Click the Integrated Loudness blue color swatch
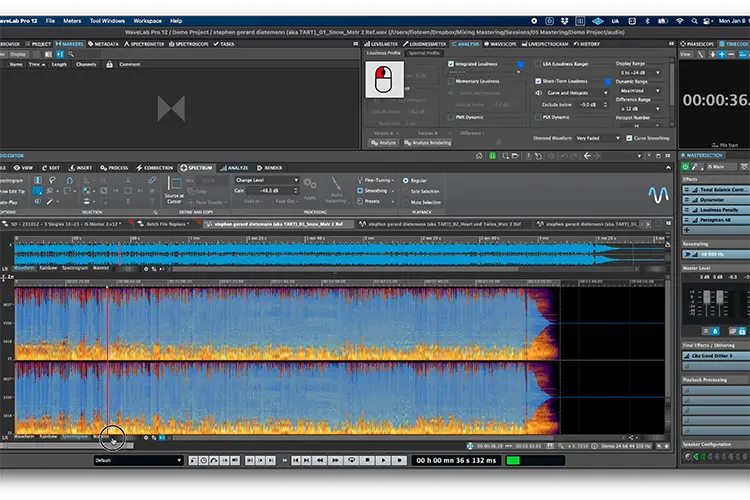Viewport: 750px width, 500px height. click(520, 64)
